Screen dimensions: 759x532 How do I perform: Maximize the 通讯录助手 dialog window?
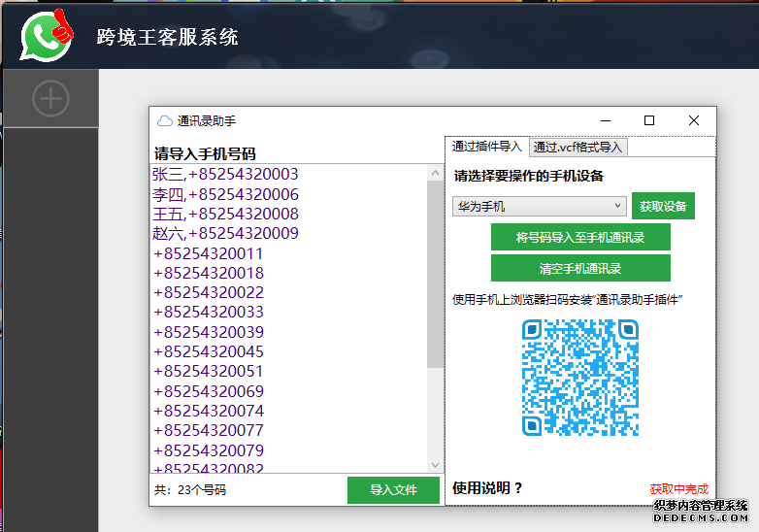click(649, 121)
